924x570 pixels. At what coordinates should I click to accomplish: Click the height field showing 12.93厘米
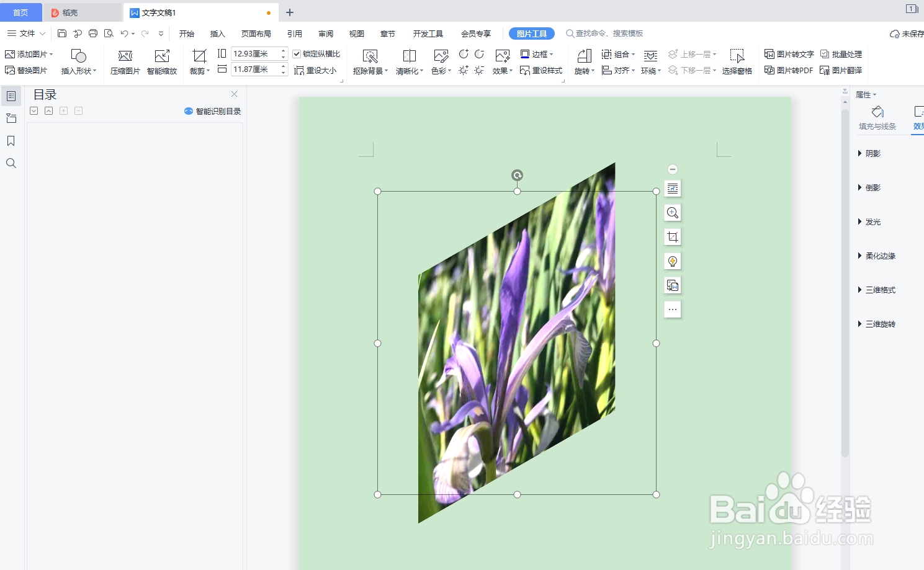(x=254, y=54)
